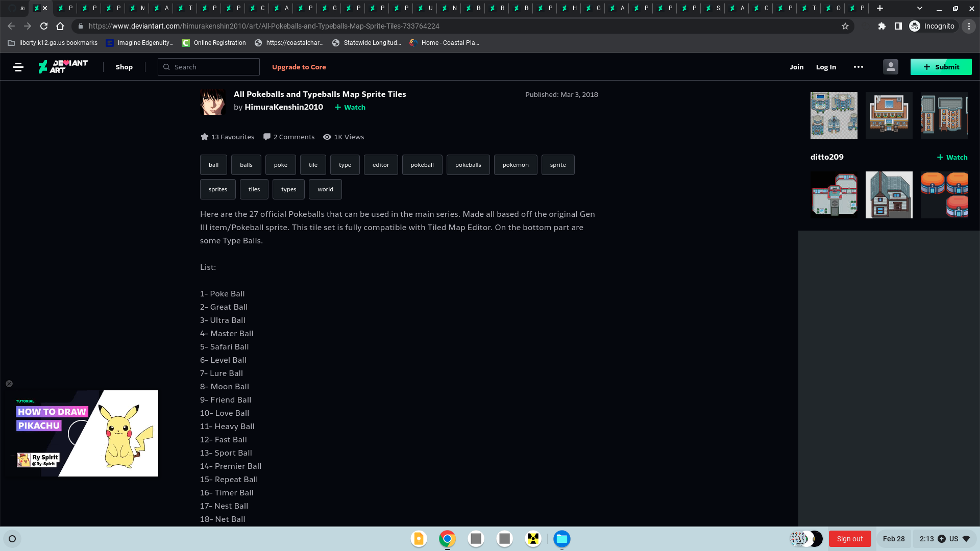Select the 'sprite' tag

pyautogui.click(x=558, y=165)
